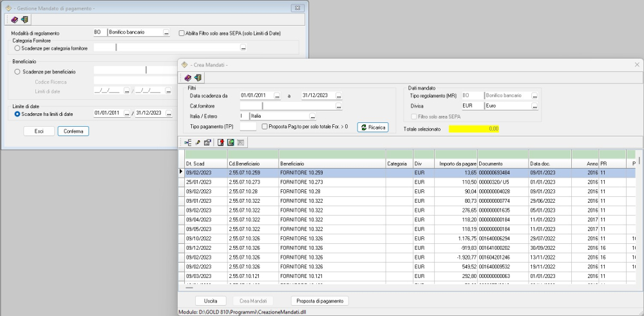The height and width of the screenshot is (316, 644).
Task: Click the help book icon in Gestione Mandato window
Action: coord(15,20)
